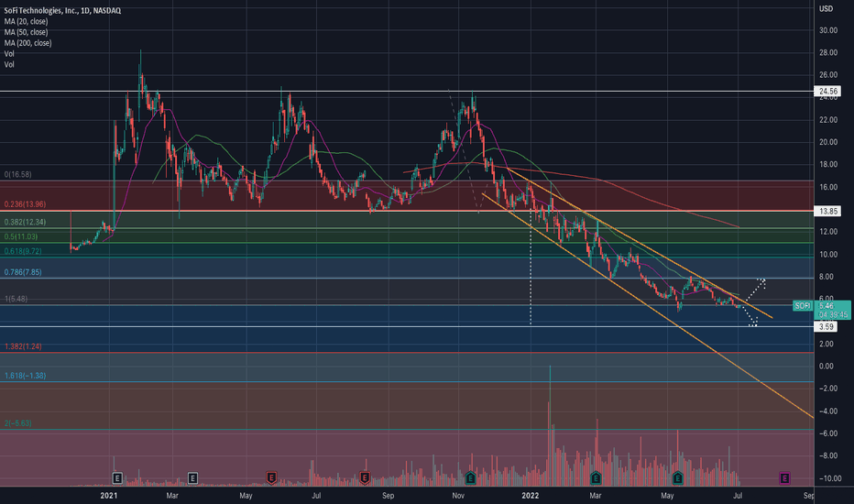This screenshot has width=854, height=504.
Task: Click the Mar label just after 2022
Action: coord(596,496)
